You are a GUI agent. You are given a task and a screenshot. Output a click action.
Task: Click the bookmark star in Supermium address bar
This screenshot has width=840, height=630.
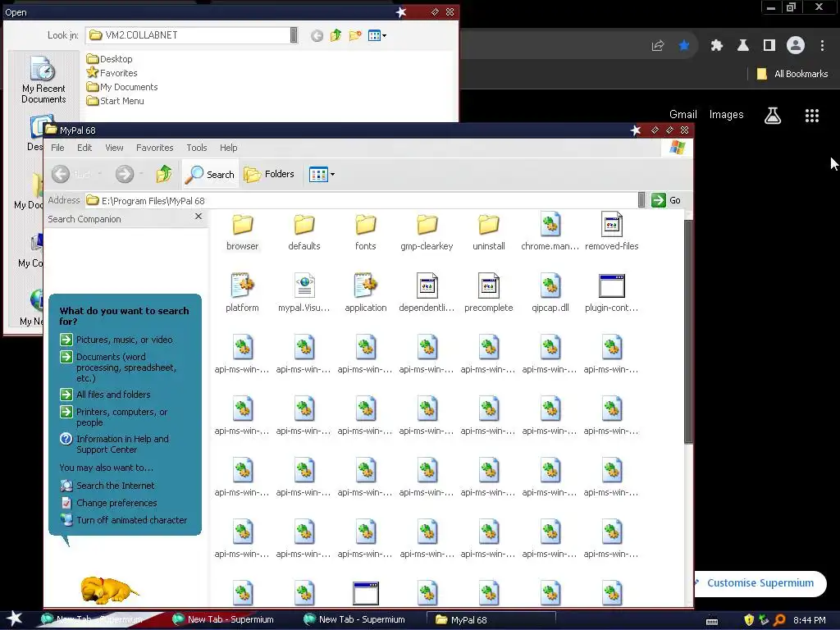coord(684,46)
